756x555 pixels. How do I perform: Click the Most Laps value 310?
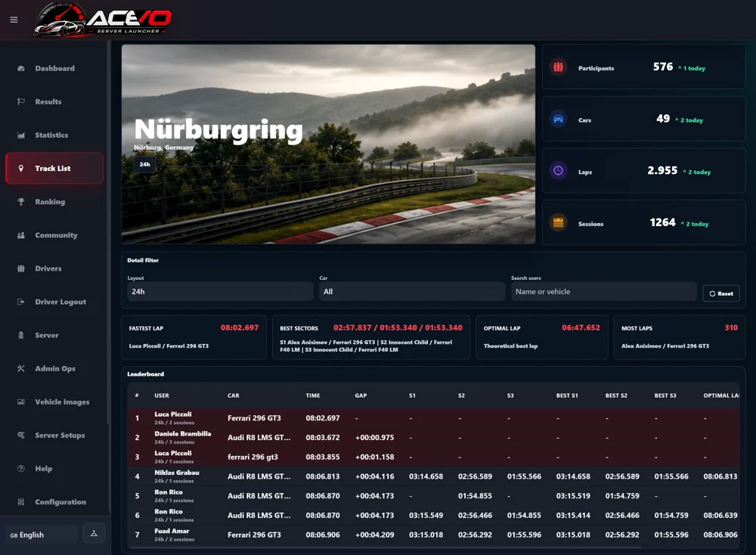click(731, 328)
